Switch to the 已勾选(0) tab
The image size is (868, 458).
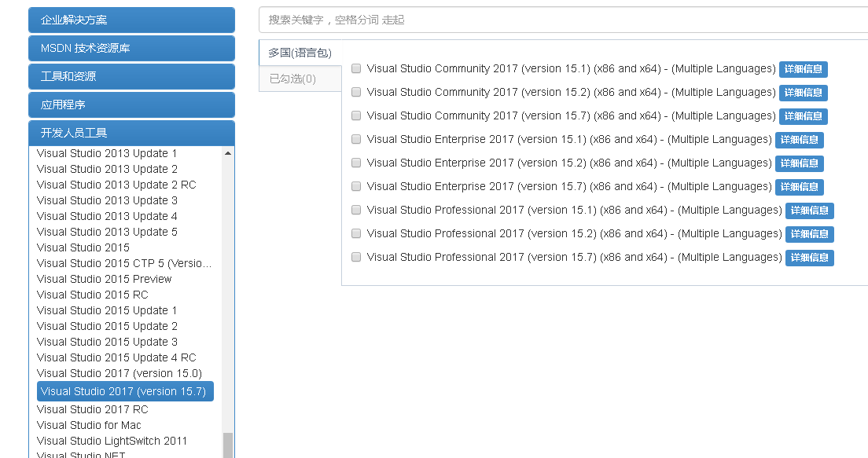click(x=300, y=79)
